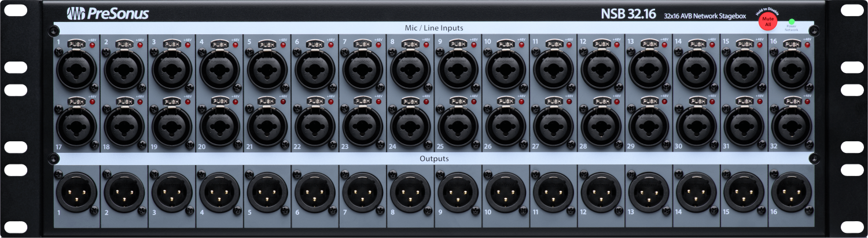
Task: Click the output 5 XLR connector
Action: tap(267, 192)
